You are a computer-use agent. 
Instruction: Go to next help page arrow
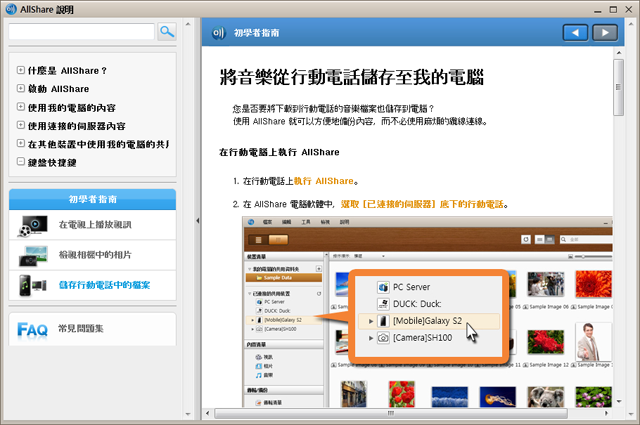[x=605, y=33]
